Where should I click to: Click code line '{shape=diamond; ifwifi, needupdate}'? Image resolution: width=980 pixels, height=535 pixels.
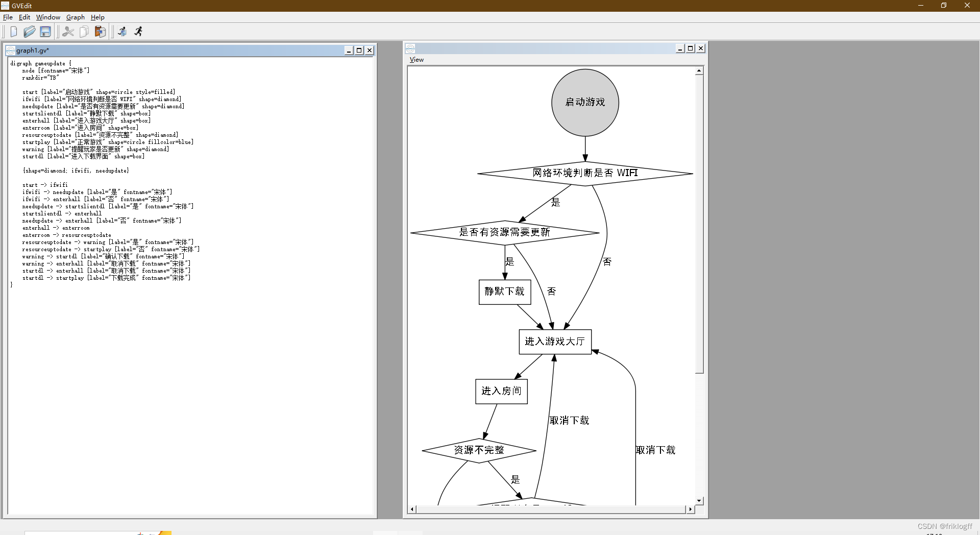(76, 171)
